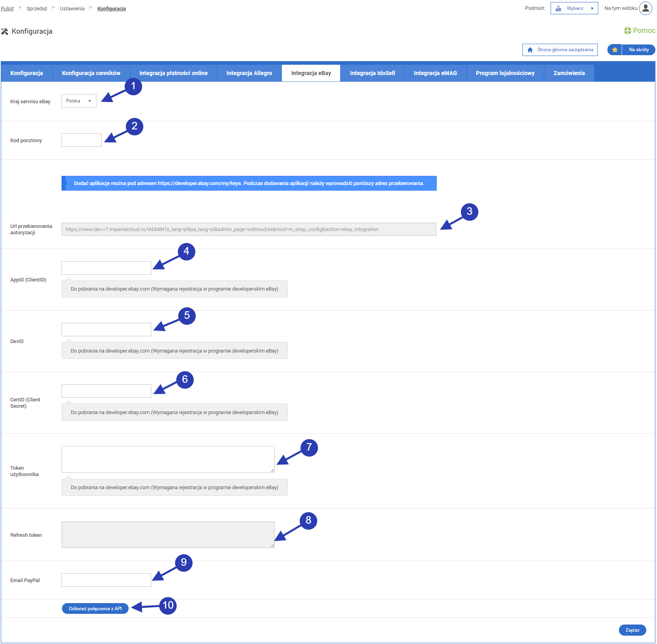Focus the Email PayPal input field
657x644 pixels.
point(106,580)
